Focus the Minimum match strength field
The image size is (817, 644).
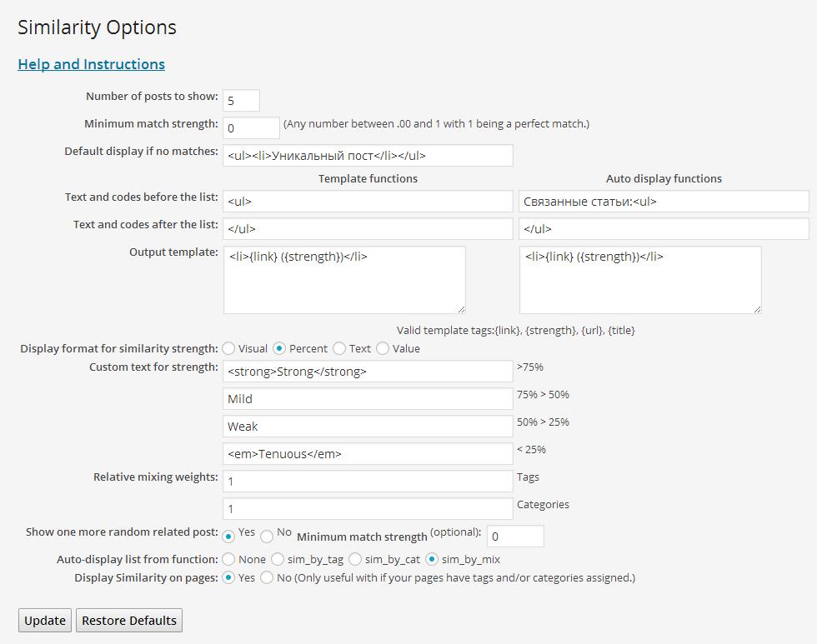point(251,127)
